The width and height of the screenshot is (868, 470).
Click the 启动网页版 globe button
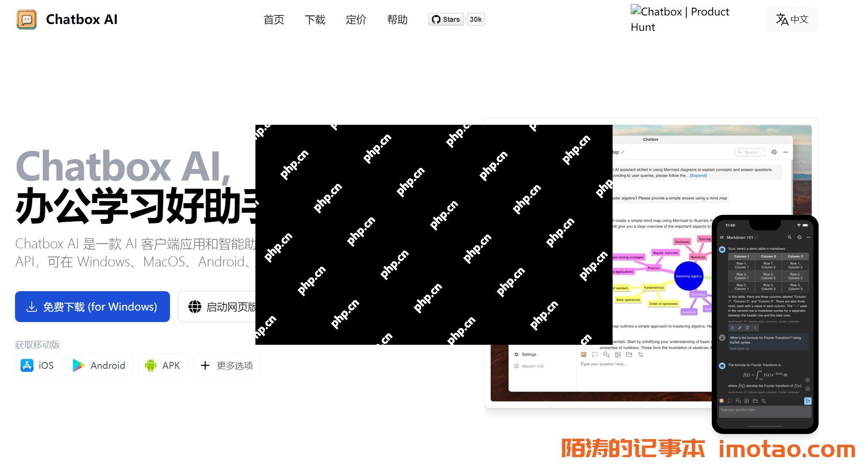pos(217,307)
